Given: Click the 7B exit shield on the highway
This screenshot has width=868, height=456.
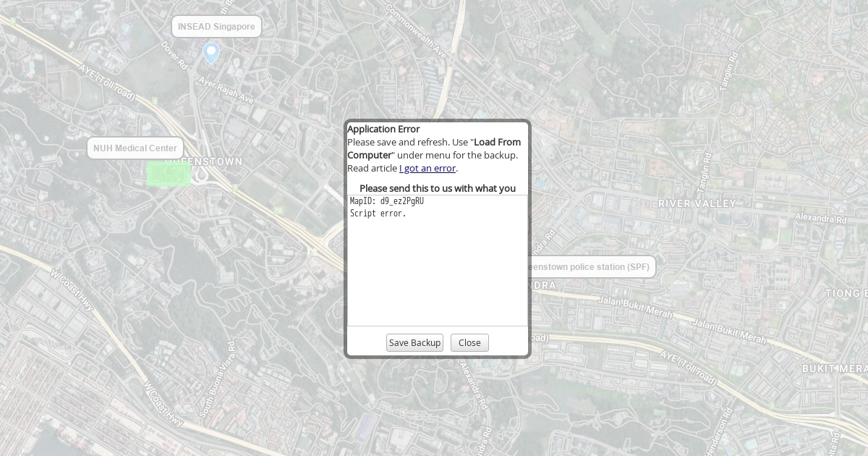Looking at the screenshot, I should pyautogui.click(x=277, y=211).
